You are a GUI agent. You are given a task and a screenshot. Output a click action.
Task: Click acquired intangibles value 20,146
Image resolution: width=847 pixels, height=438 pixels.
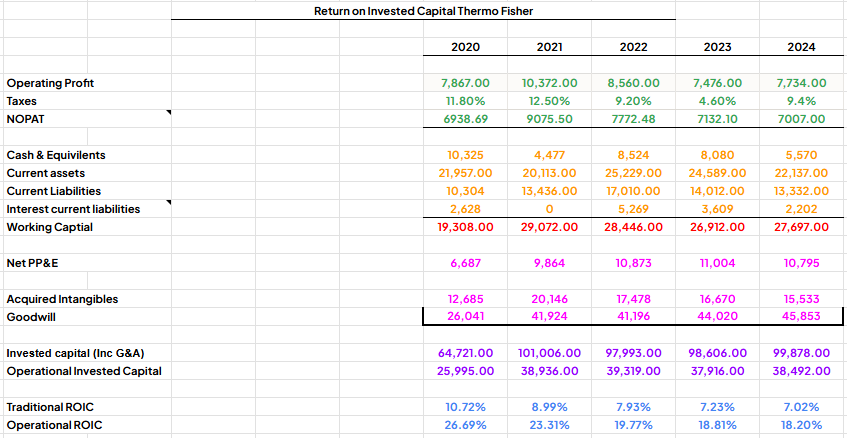click(549, 299)
